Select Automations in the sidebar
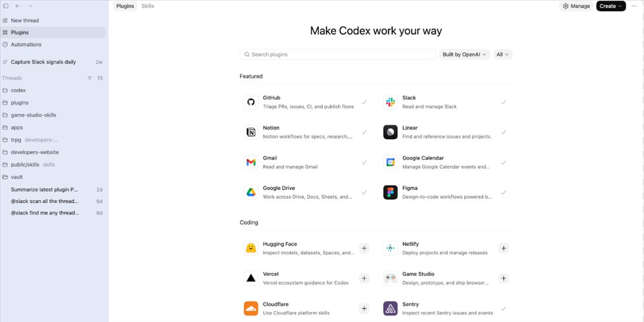 coord(26,45)
